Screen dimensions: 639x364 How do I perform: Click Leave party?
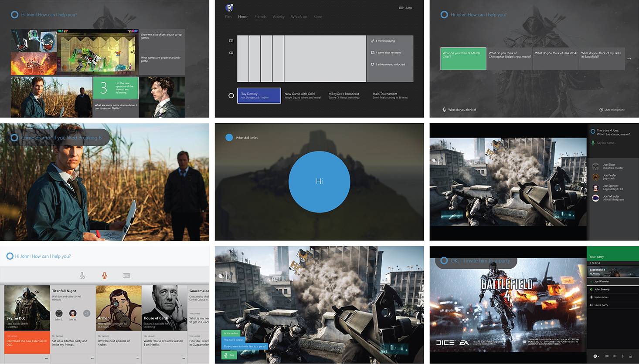(x=601, y=305)
